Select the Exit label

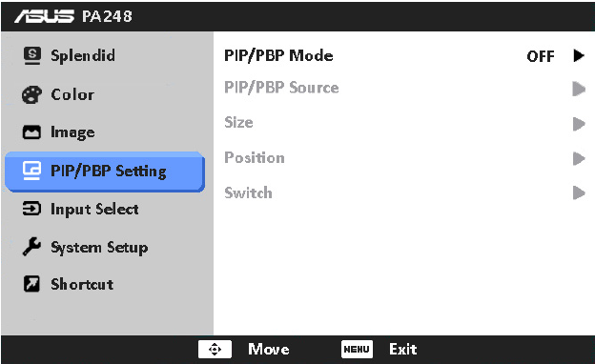(403, 349)
